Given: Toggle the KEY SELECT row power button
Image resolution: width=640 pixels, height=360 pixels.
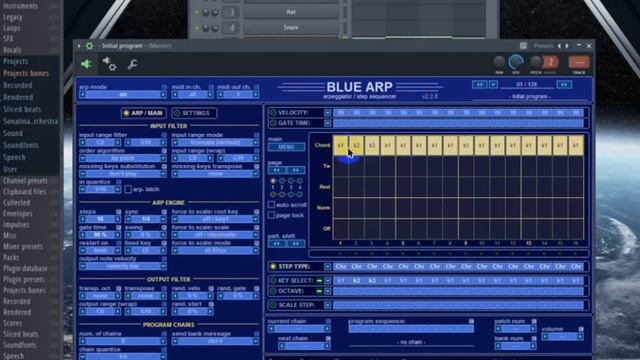Looking at the screenshot, I should click(273, 280).
